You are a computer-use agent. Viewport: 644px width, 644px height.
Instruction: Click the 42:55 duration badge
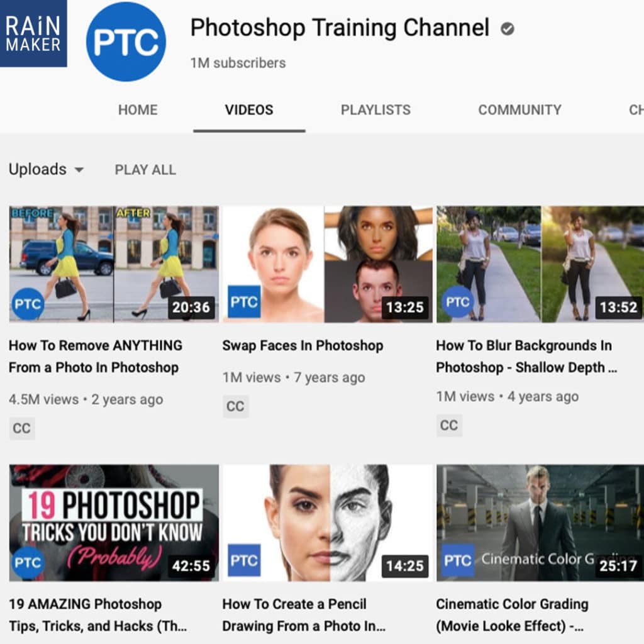point(191,566)
